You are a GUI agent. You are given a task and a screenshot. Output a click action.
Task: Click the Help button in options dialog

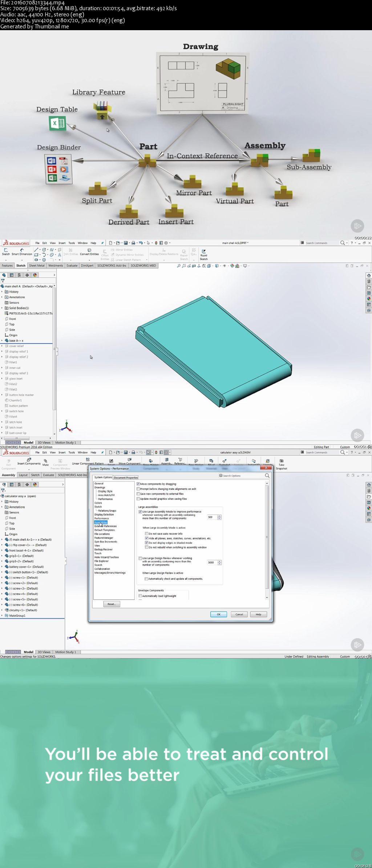point(258,614)
